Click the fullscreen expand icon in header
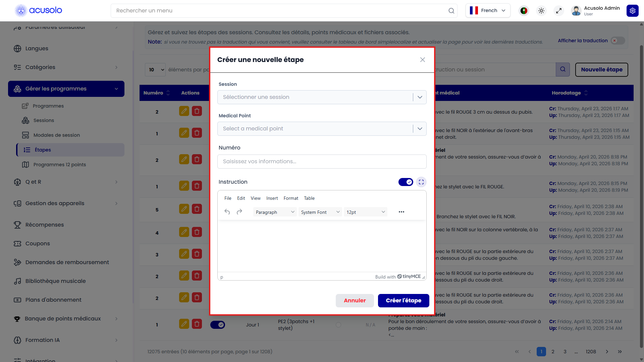 point(559,11)
